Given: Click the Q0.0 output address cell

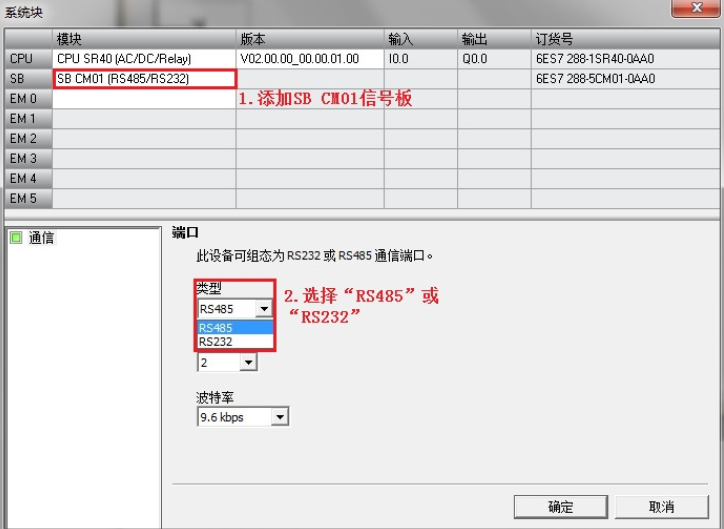Looking at the screenshot, I should tap(494, 59).
